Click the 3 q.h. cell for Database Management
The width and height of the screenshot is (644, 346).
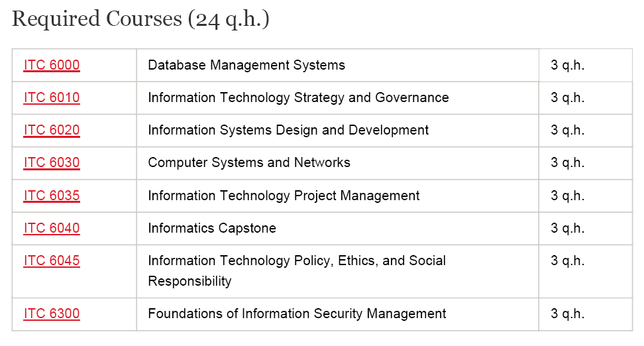[568, 65]
